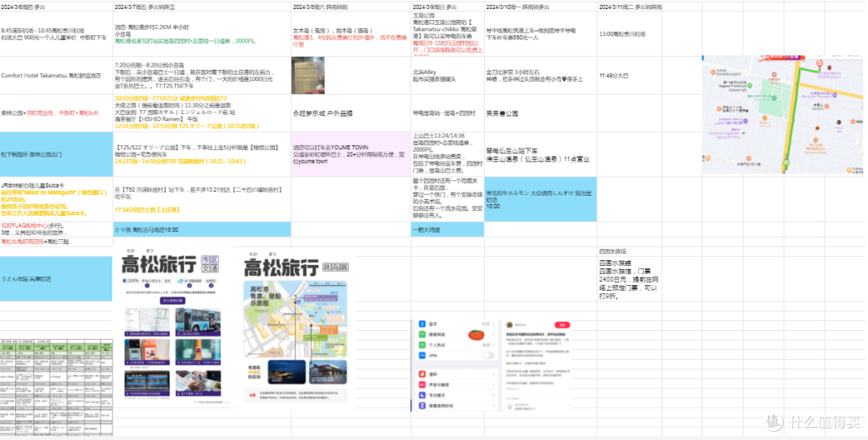Select the blue とり鉄 高松古马场店18:00 cell
This screenshot has height=440, width=868.
click(x=202, y=230)
